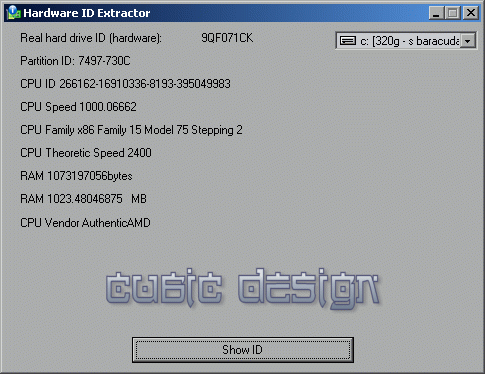Open the drive selection dropdown arrow
Image resolution: width=485 pixels, height=374 pixels.
468,41
